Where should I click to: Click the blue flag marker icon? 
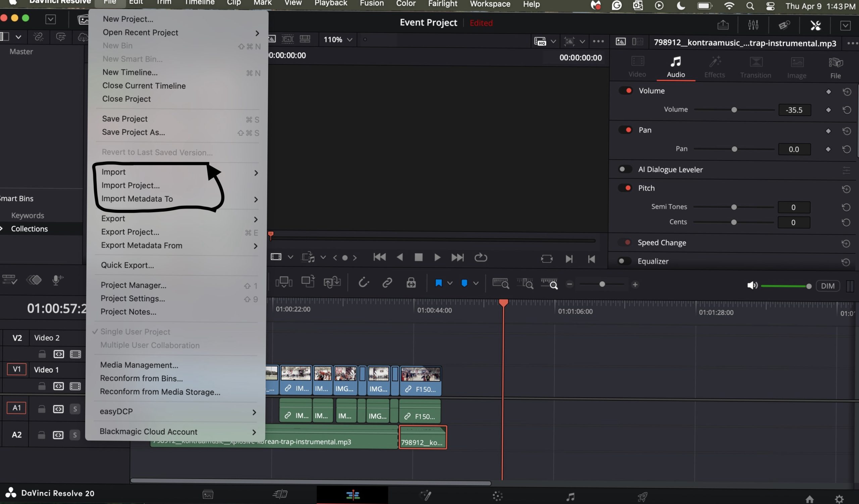(438, 283)
